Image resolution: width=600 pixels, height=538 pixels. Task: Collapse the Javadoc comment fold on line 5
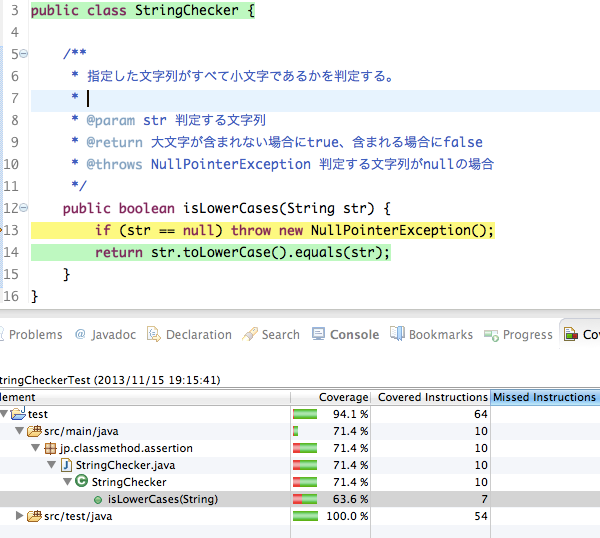point(23,54)
